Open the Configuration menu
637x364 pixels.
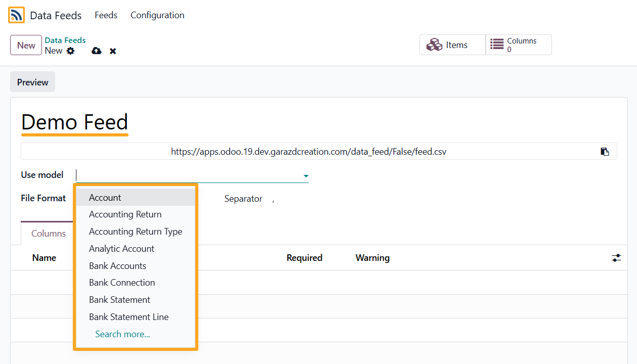click(x=157, y=15)
